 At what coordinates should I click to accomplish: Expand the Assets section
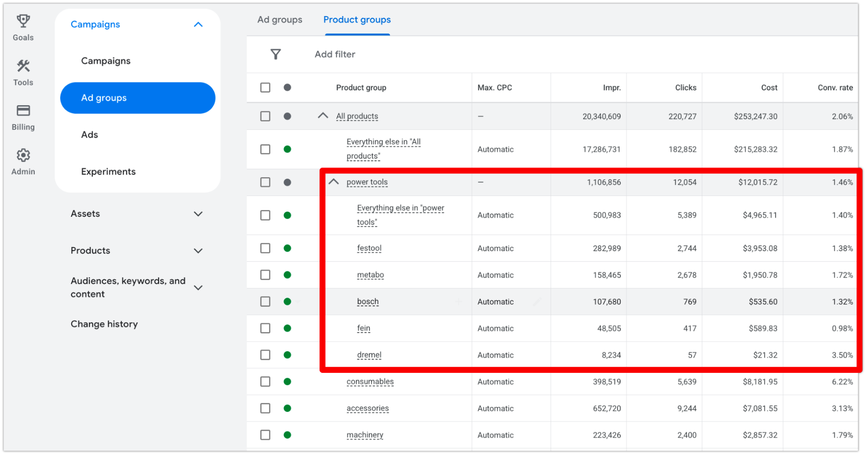click(x=198, y=214)
